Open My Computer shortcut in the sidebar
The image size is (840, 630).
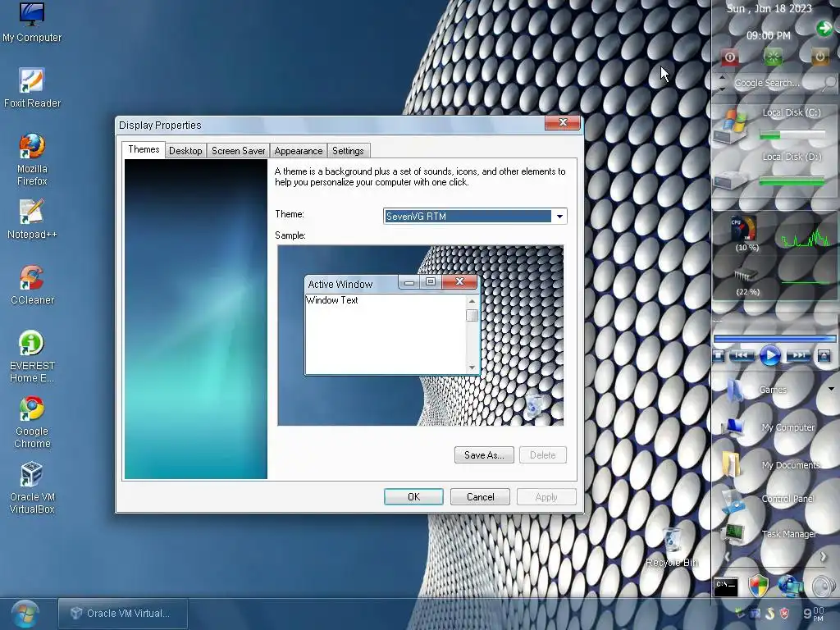[769, 427]
